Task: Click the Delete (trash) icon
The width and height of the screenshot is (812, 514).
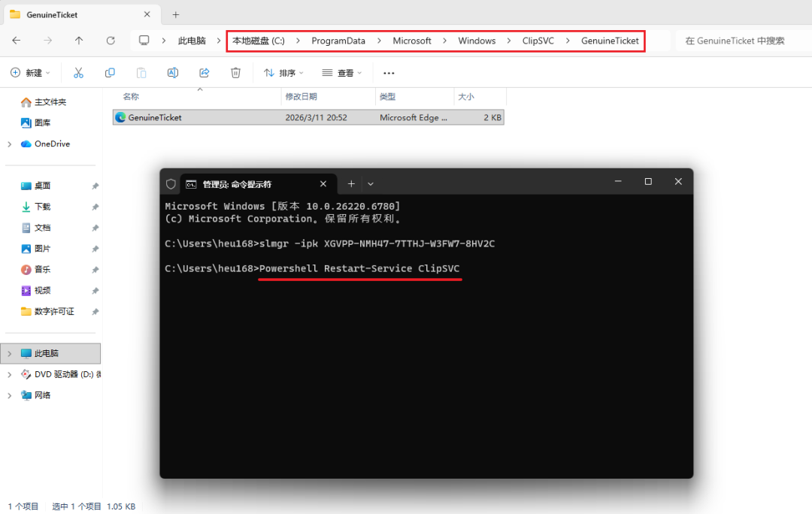Action: pos(235,72)
